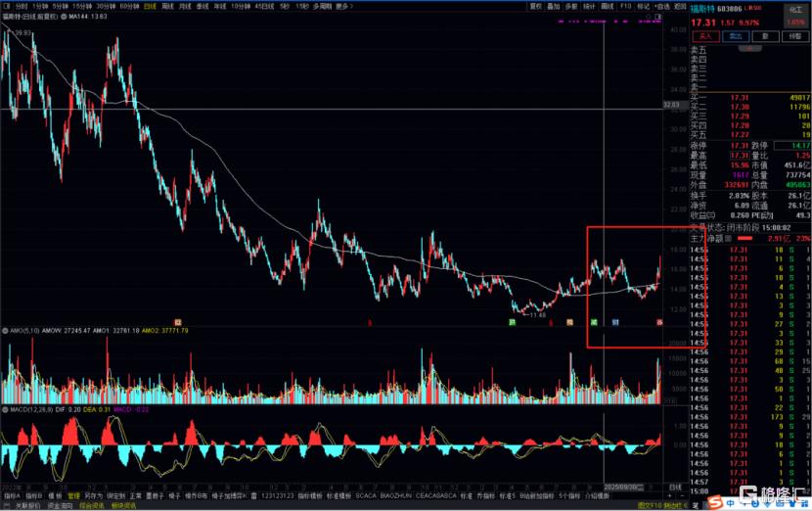
Task: Click the 标记 mark toolbar button
Action: [x=643, y=6]
